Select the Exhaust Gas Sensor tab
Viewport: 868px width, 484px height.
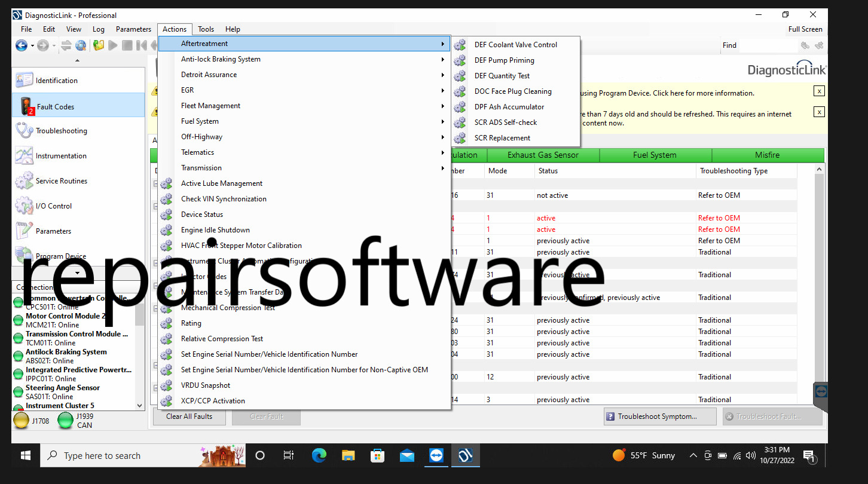coord(543,155)
